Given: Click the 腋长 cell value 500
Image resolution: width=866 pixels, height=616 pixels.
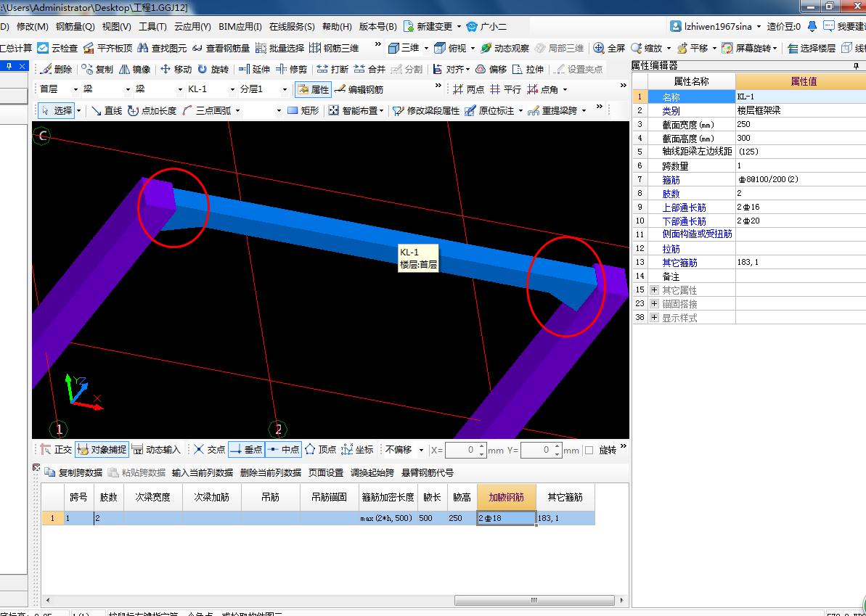Looking at the screenshot, I should click(433, 518).
